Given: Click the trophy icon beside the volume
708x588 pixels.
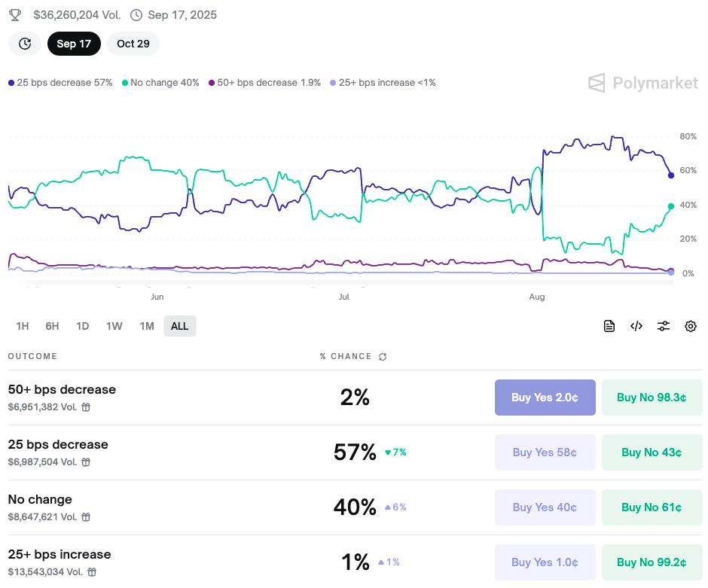Looking at the screenshot, I should point(15,15).
